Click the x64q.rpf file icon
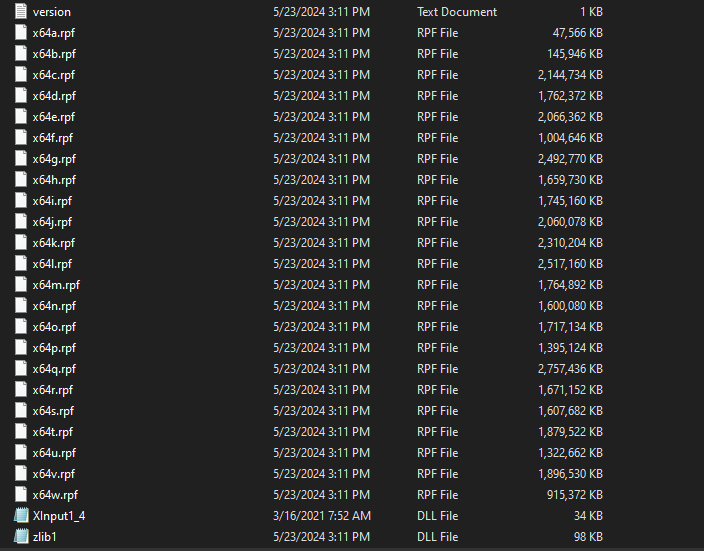 click(x=22, y=369)
